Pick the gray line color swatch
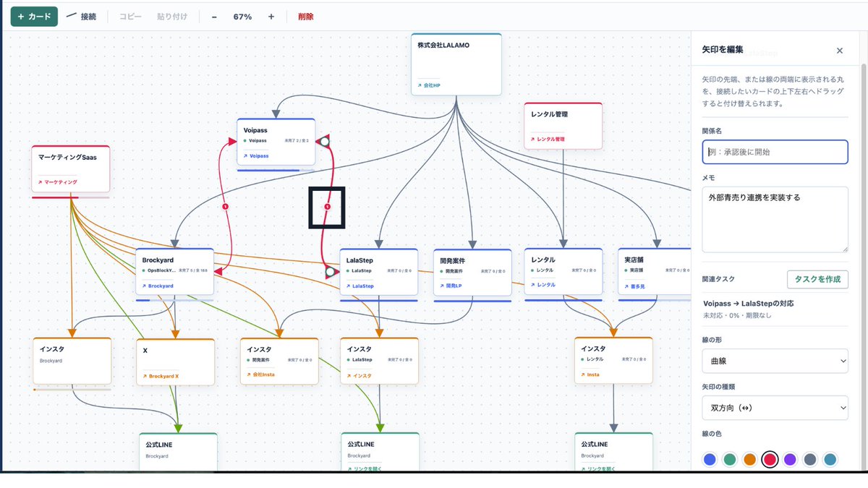Screen dimensions: 868x488 coord(810,459)
